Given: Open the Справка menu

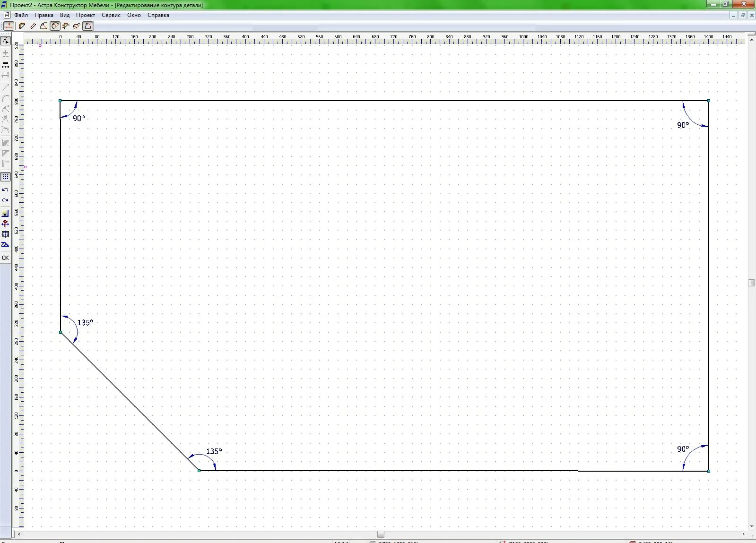Looking at the screenshot, I should coord(158,15).
